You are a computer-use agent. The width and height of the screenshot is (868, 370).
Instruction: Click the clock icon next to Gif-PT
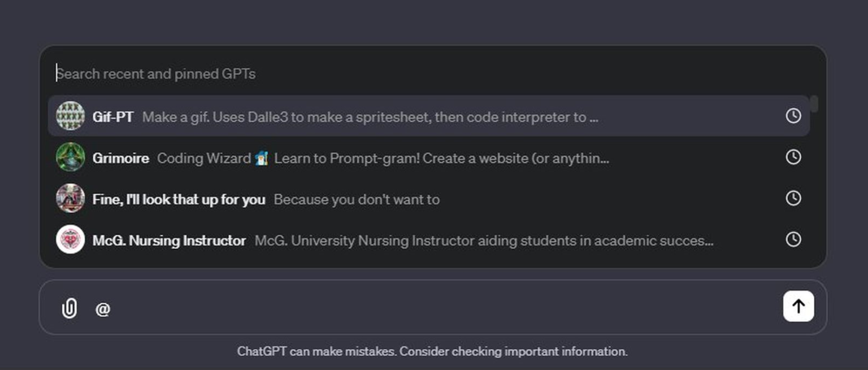pyautogui.click(x=794, y=116)
